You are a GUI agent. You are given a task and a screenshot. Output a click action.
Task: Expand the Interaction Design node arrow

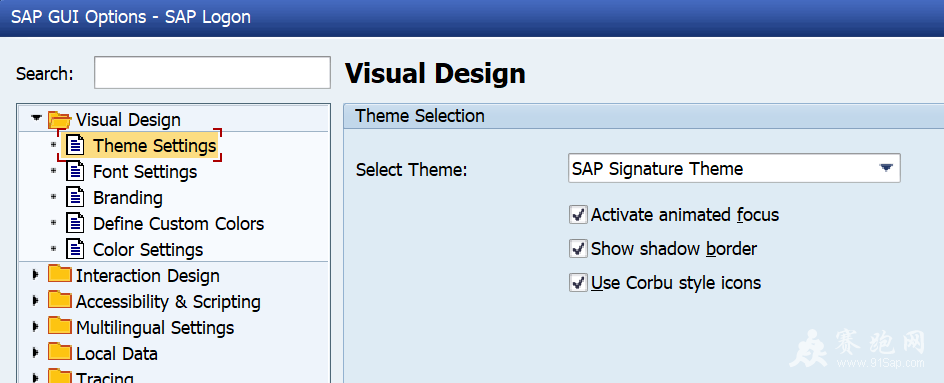pos(36,275)
